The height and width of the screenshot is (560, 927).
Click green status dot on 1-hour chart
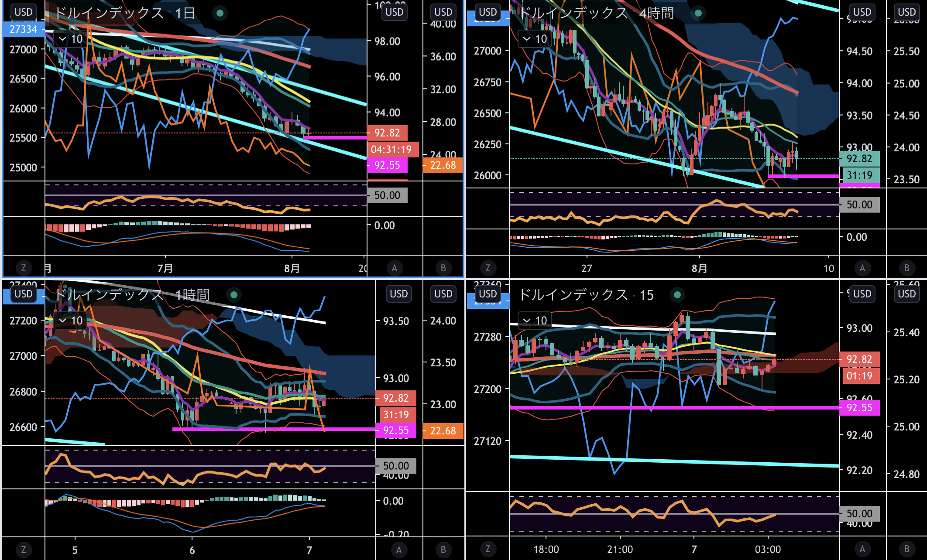[x=234, y=295]
